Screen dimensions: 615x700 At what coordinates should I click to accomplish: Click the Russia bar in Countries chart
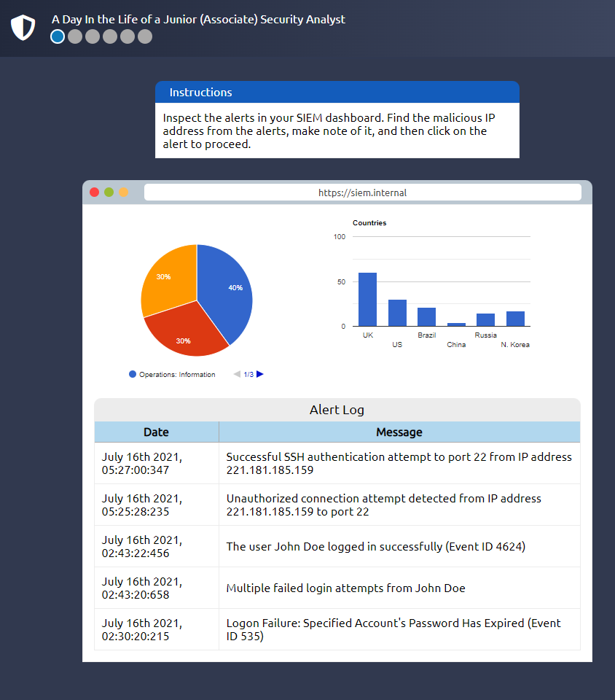[x=486, y=319]
